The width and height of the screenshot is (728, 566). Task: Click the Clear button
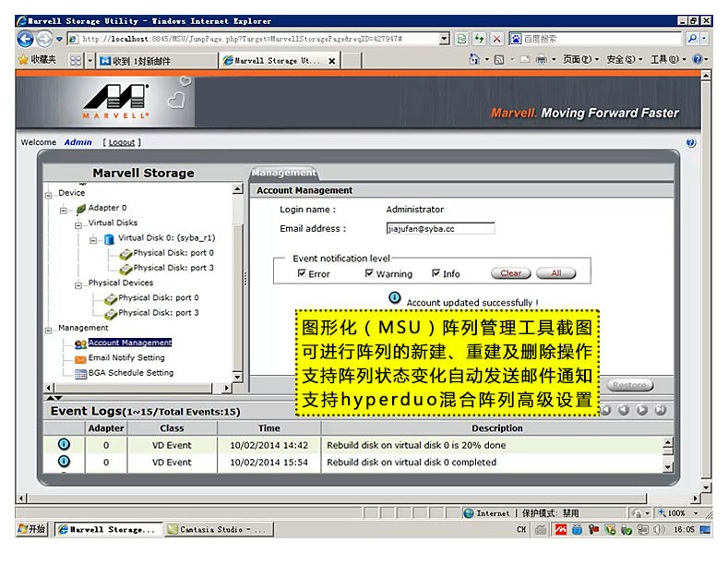pos(511,273)
